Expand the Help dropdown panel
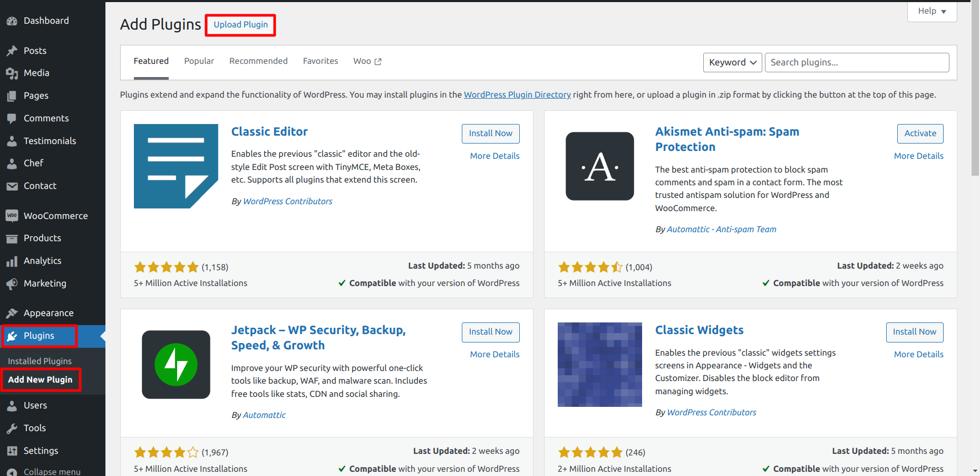 [x=932, y=11]
